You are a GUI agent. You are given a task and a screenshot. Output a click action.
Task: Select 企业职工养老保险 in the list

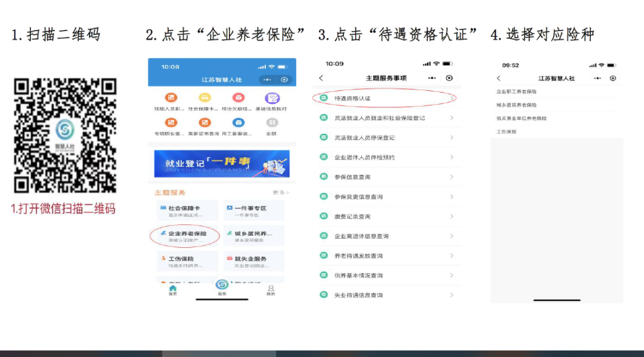point(556,92)
